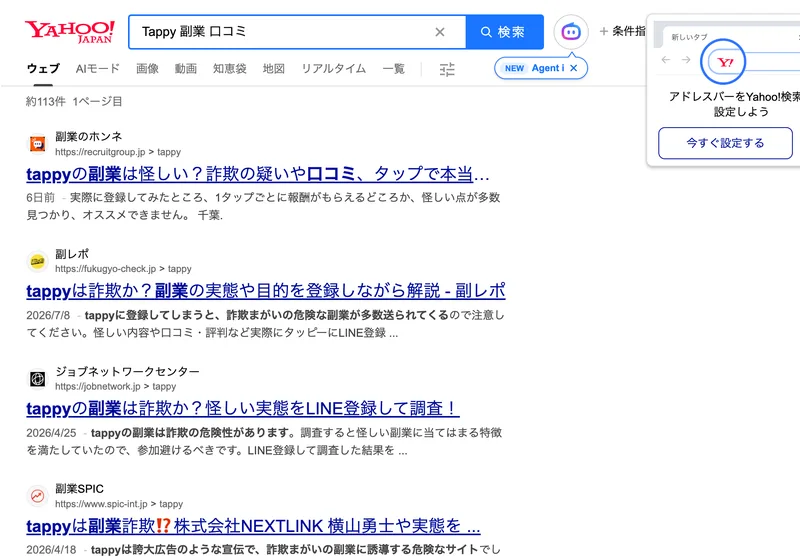The width and height of the screenshot is (800, 560).
Task: Click the 約113件 1ページ目 result count
Action: pos(74,101)
